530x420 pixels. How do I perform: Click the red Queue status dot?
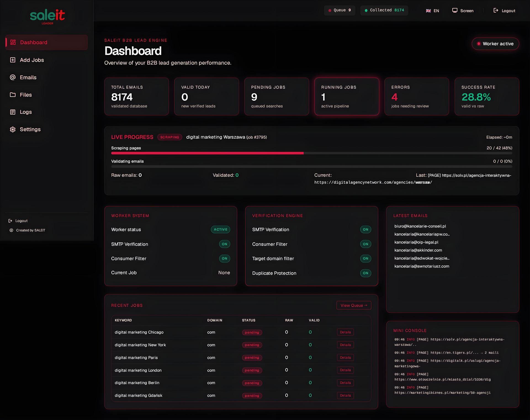(330, 10)
